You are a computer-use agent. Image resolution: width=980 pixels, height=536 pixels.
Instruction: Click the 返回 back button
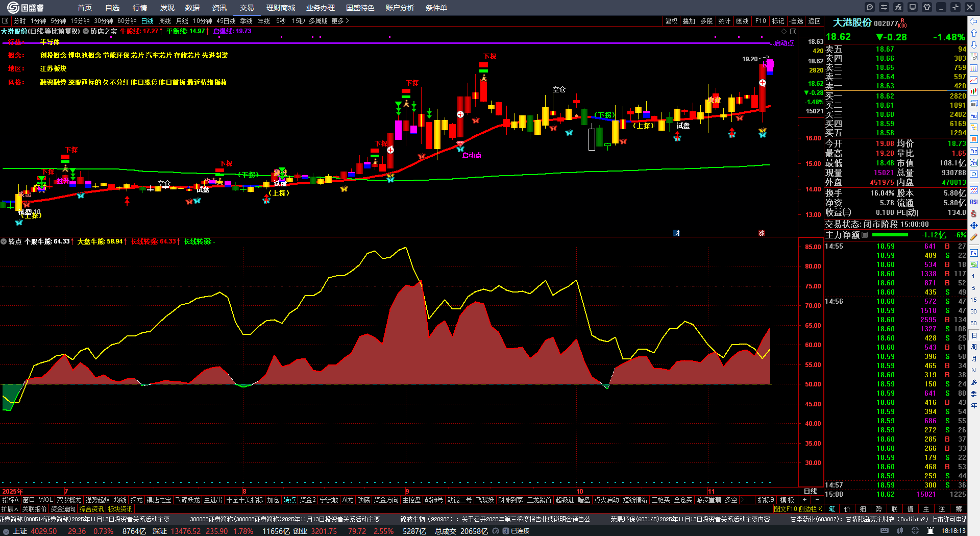(x=815, y=21)
